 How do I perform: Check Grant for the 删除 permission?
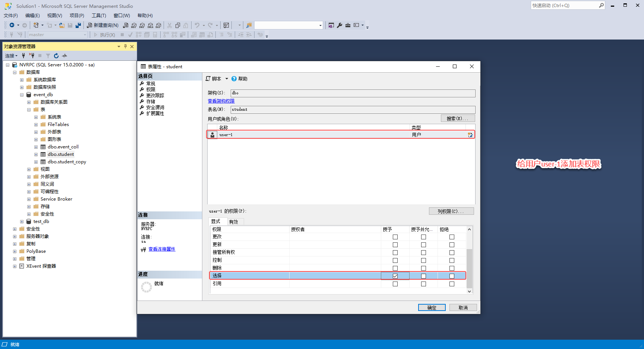pos(395,268)
